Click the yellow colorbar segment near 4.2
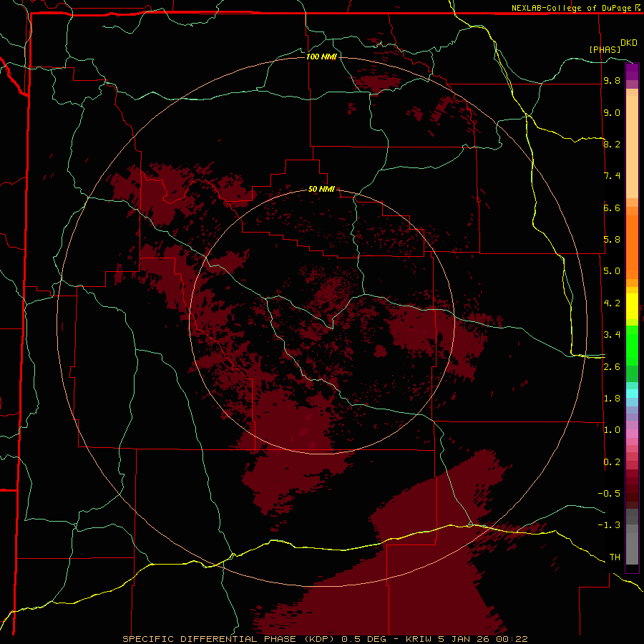 coord(632,306)
